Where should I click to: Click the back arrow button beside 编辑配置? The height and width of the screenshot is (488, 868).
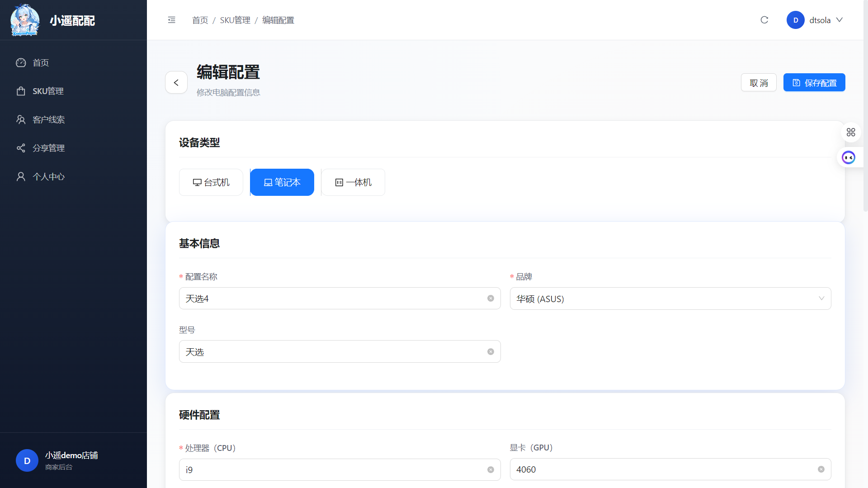pos(176,82)
